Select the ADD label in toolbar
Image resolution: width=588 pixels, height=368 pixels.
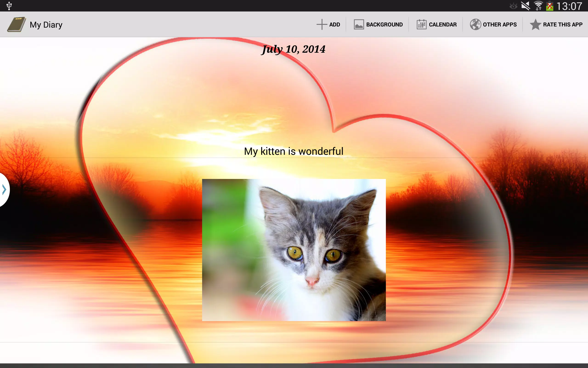tap(335, 25)
